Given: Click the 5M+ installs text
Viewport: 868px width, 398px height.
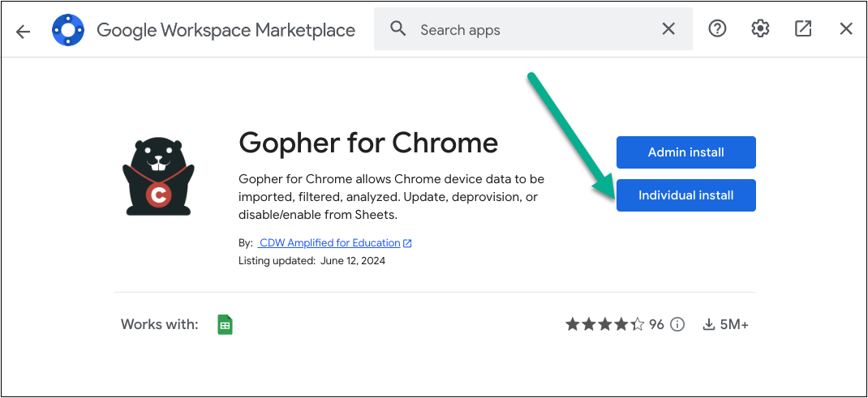Looking at the screenshot, I should 734,324.
